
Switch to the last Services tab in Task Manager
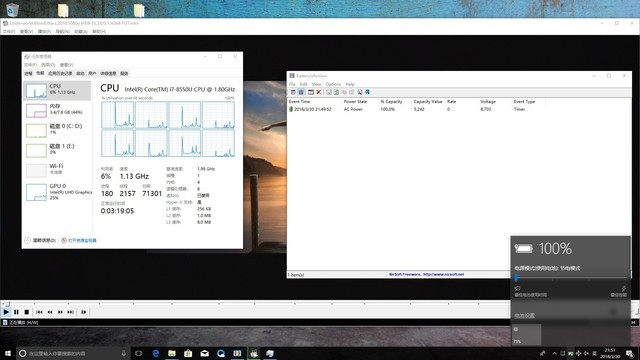pyautogui.click(x=124, y=73)
